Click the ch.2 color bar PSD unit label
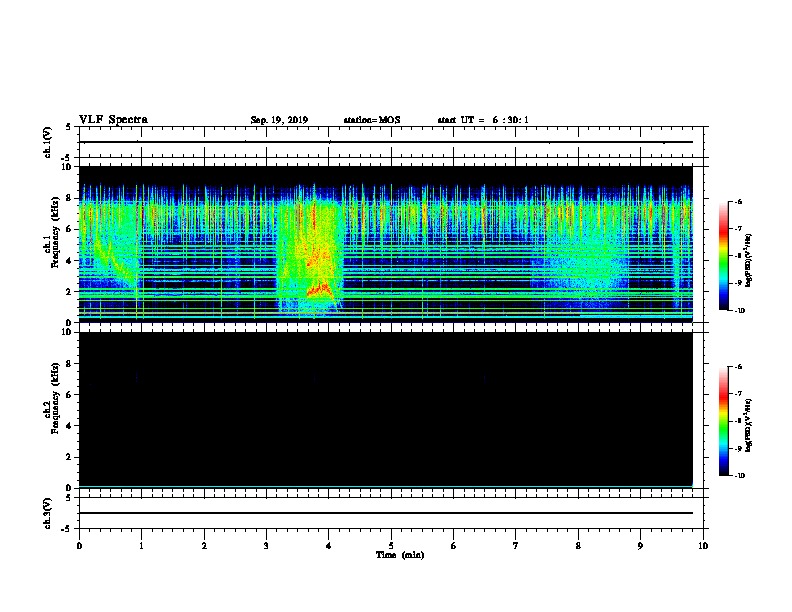This screenshot has height=612, width=792. tap(748, 425)
